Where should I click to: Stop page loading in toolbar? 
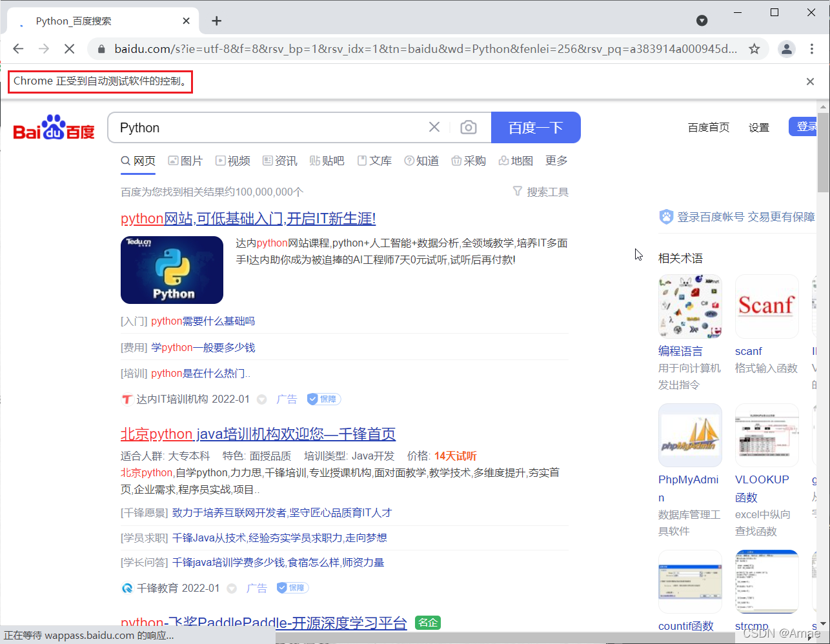70,49
